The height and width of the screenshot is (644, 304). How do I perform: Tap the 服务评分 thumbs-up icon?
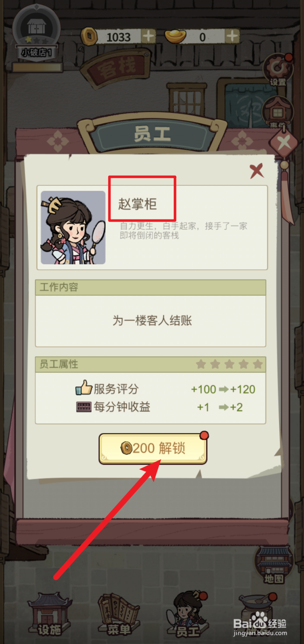(84, 389)
